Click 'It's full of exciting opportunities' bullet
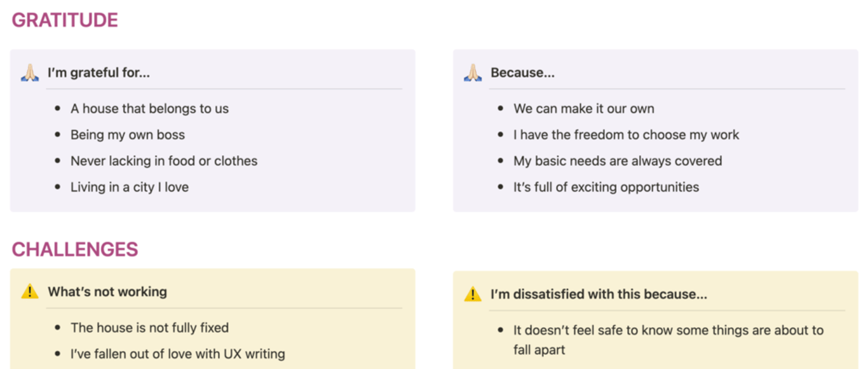Viewport: 868px width, 369px height. pos(606,187)
